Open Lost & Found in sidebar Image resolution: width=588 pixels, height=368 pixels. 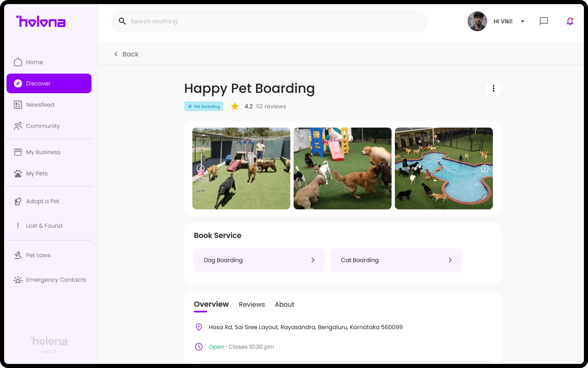(49, 226)
